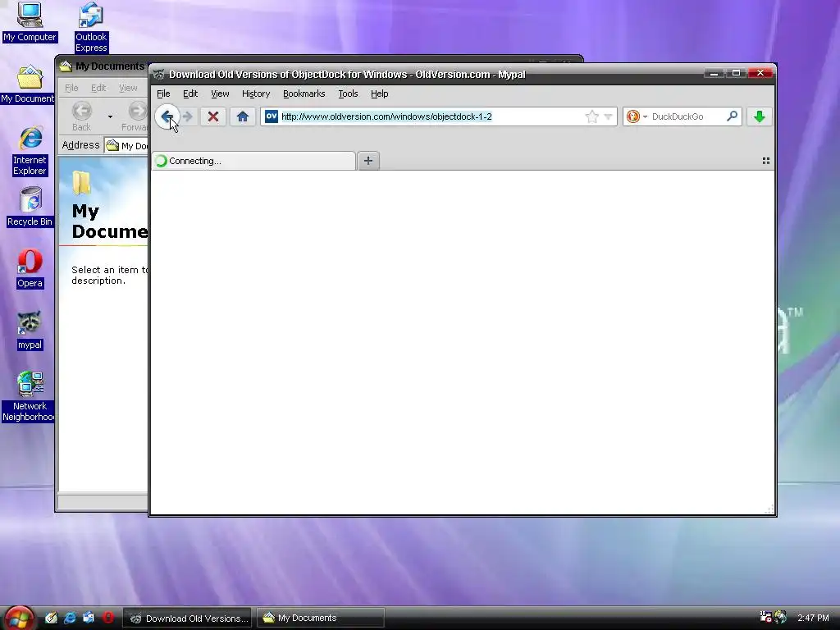The height and width of the screenshot is (630, 840).
Task: Select the My Documents desktop icon
Action: [29, 84]
